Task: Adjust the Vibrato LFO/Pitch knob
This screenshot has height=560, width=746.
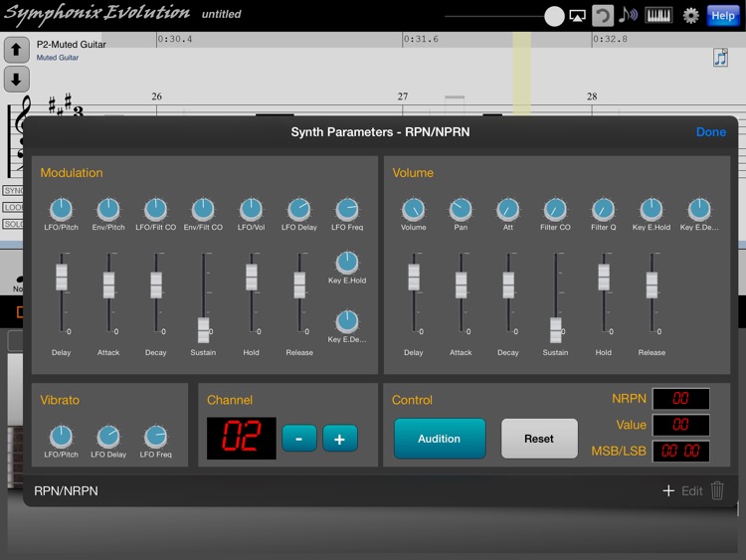Action: pyautogui.click(x=61, y=437)
